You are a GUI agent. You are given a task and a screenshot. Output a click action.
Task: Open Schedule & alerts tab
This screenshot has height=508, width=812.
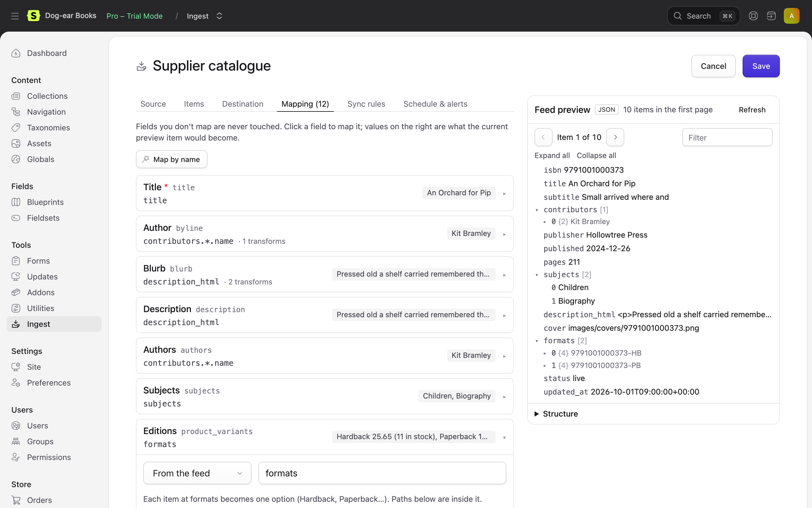click(x=435, y=104)
